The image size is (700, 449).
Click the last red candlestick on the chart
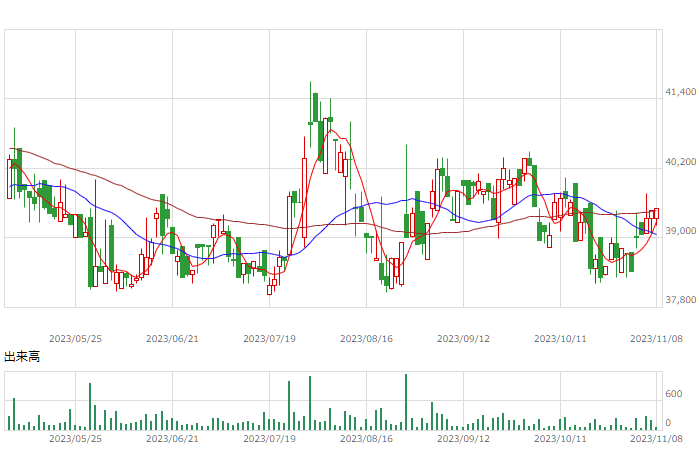pyautogui.click(x=656, y=213)
